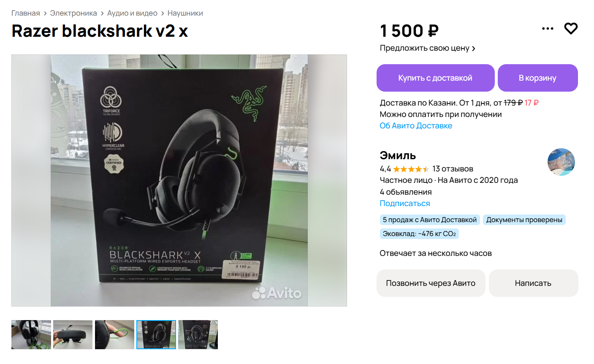Click the star rating of seller
The width and height of the screenshot is (594, 364).
click(x=411, y=169)
